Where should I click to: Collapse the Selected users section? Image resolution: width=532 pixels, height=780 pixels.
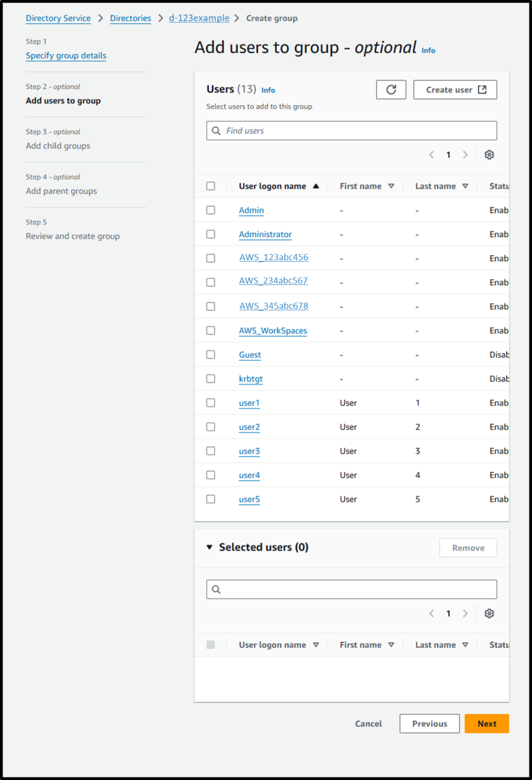coord(209,547)
